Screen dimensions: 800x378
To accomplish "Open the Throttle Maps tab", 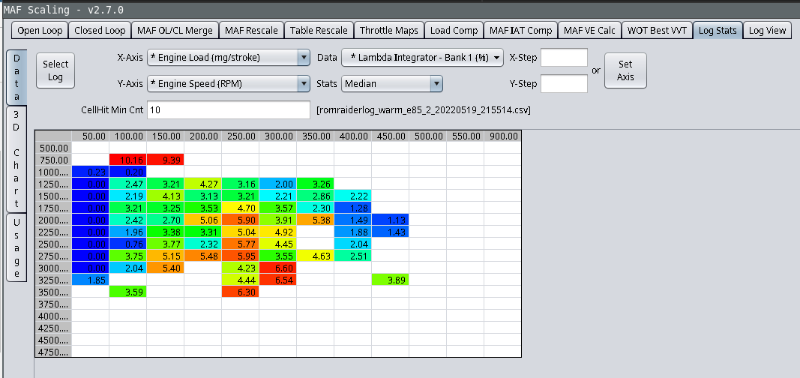I will [x=389, y=31].
